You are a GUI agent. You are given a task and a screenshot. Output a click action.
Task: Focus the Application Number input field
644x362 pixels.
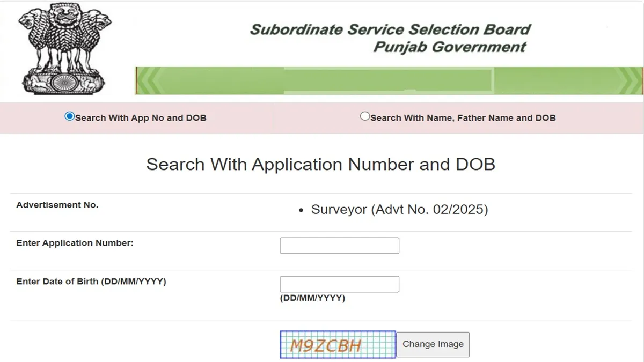[339, 246]
